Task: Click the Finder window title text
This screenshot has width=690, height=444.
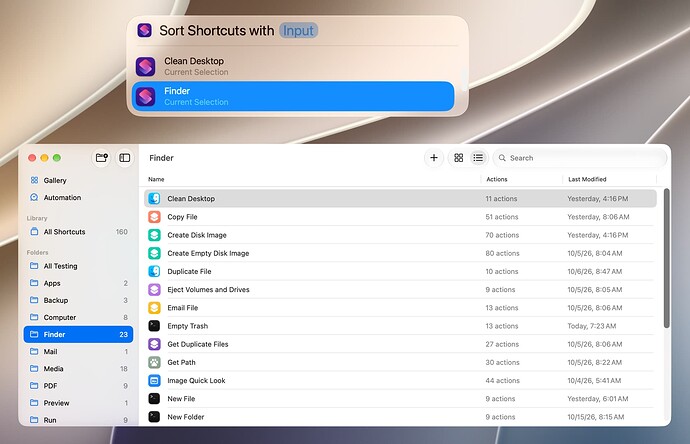Action: tap(161, 158)
